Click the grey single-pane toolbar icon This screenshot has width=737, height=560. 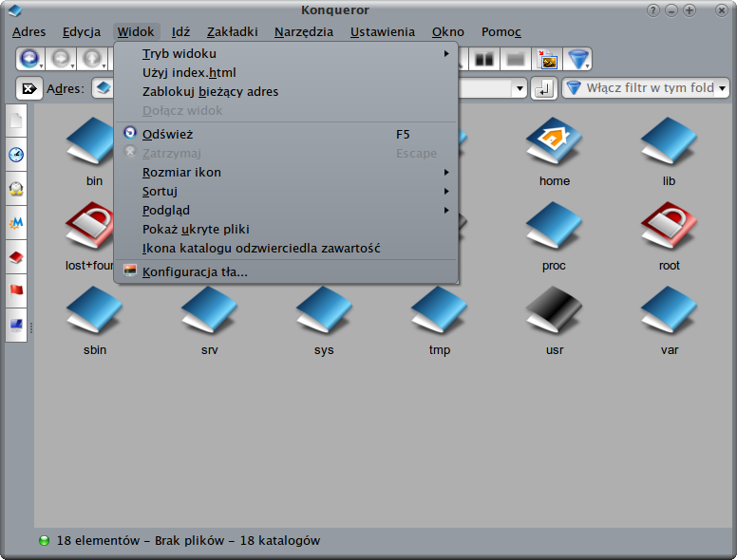[x=515, y=60]
